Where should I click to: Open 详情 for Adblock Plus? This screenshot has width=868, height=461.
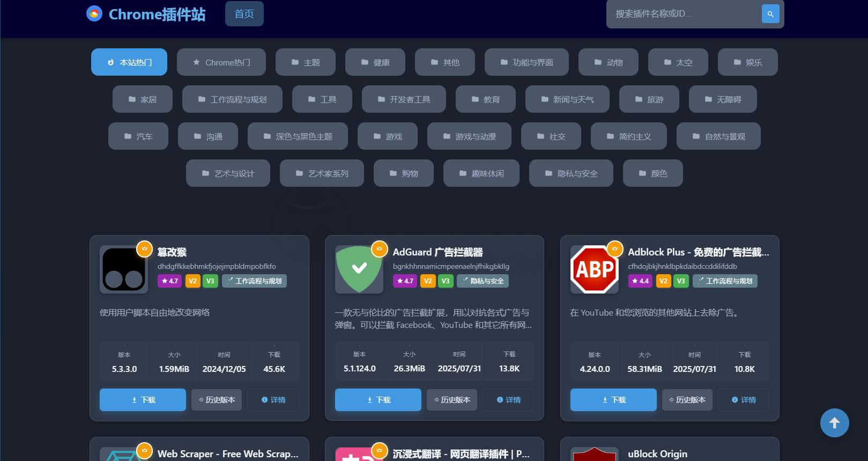744,400
